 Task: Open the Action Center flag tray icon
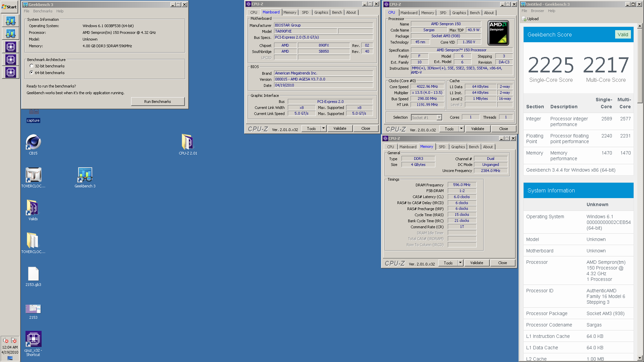[x=14, y=341]
